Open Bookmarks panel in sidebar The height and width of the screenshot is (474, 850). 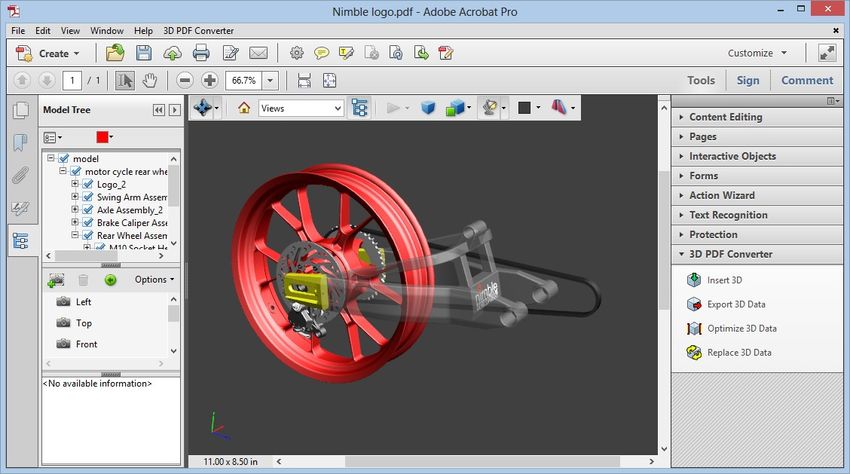point(21,143)
